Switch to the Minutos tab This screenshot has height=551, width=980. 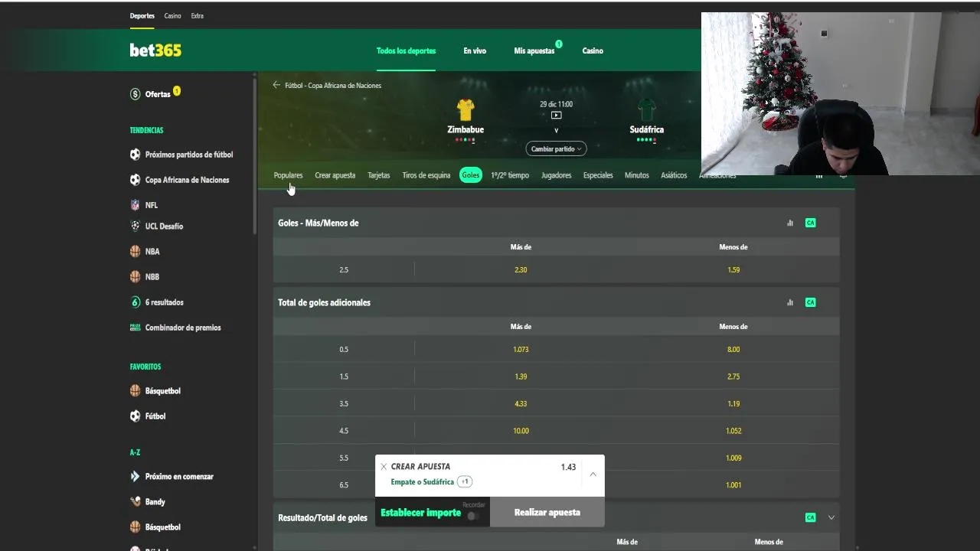pos(637,175)
